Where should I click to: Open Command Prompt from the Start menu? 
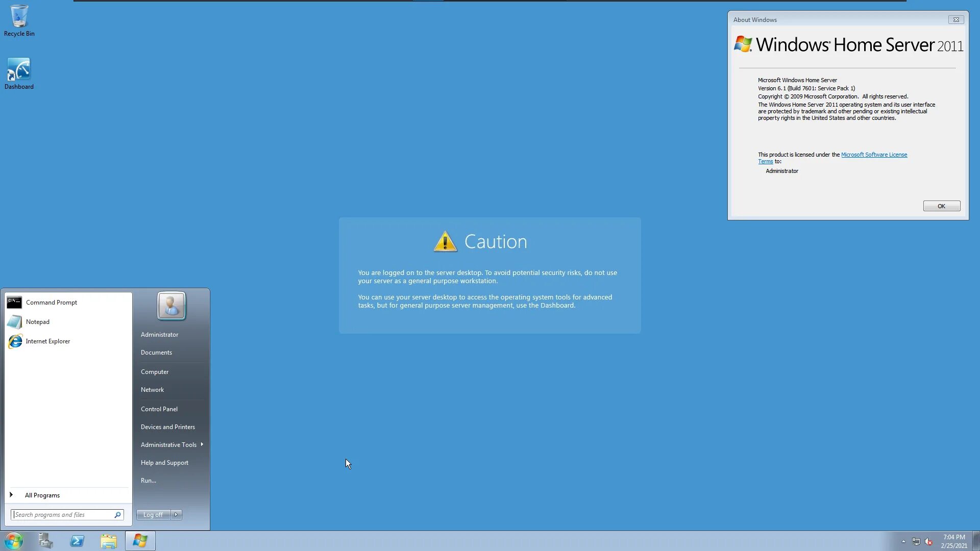click(51, 302)
